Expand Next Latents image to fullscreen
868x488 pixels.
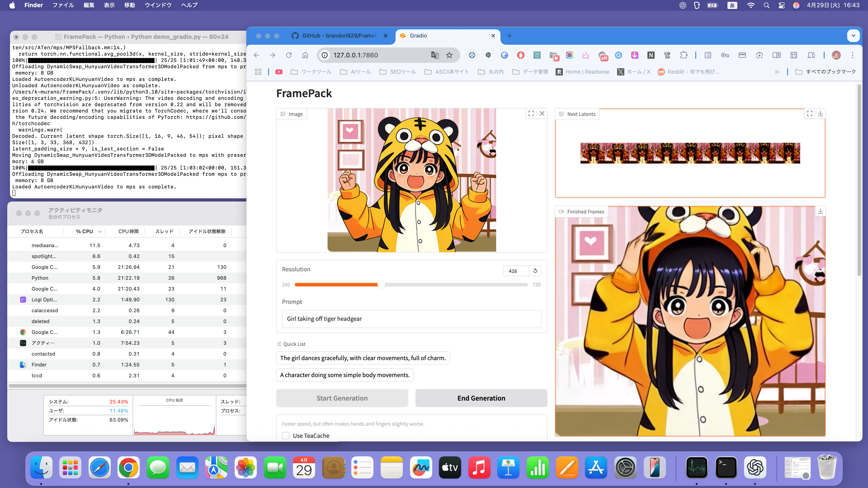pyautogui.click(x=809, y=113)
